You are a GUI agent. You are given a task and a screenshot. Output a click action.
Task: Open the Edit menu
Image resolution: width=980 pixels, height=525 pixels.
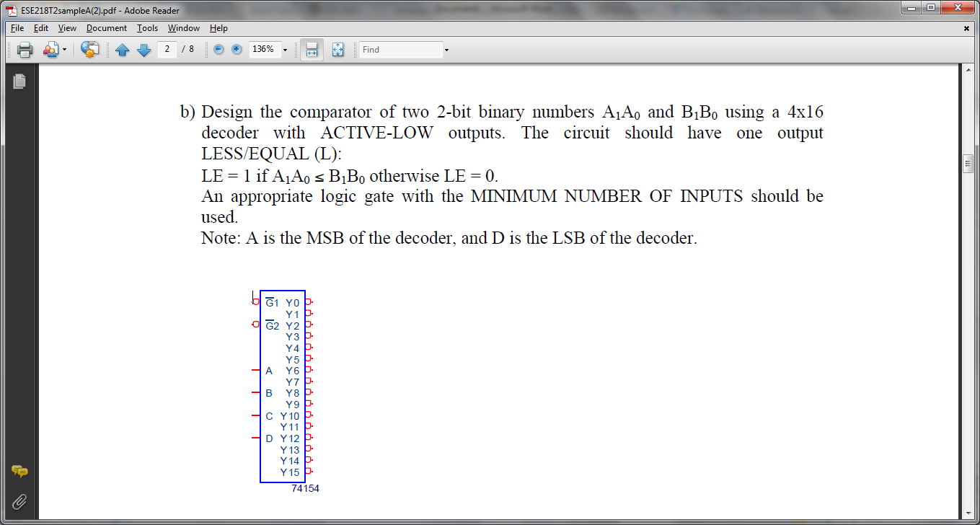41,28
